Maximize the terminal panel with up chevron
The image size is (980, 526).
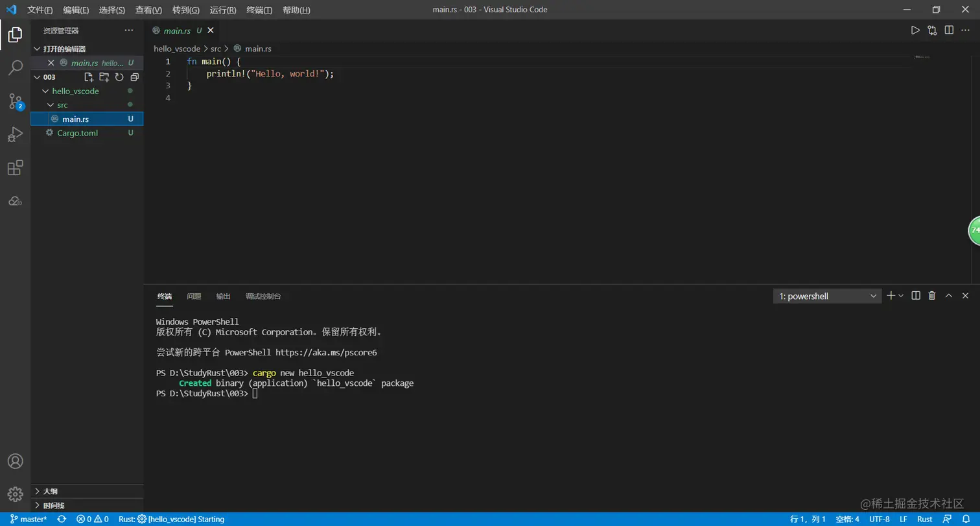coord(949,295)
